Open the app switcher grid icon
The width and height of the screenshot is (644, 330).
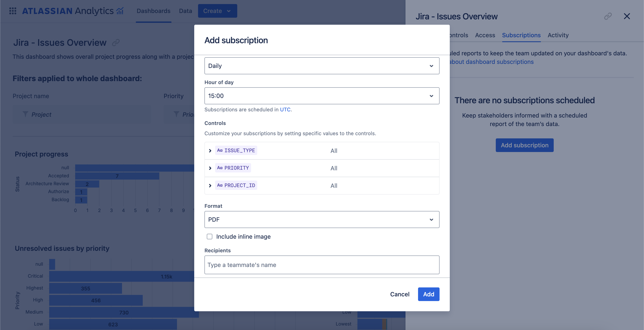(x=13, y=11)
